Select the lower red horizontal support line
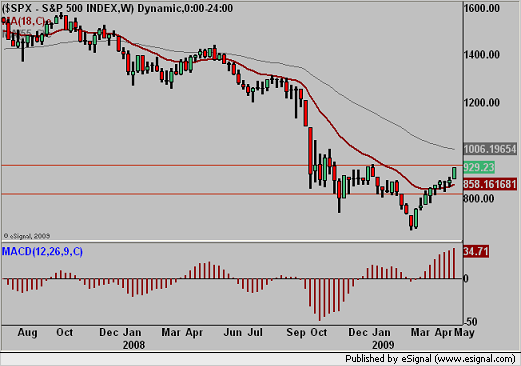This screenshot has width=521, height=366. [x=232, y=194]
